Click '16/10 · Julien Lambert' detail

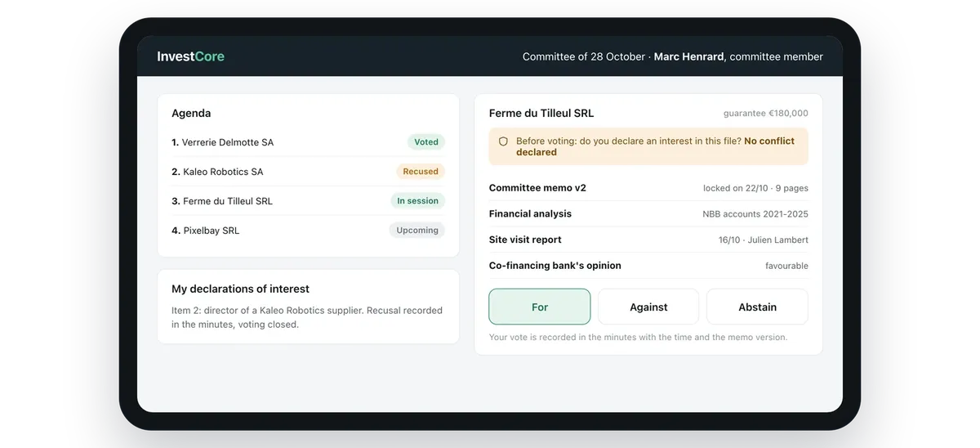click(764, 240)
